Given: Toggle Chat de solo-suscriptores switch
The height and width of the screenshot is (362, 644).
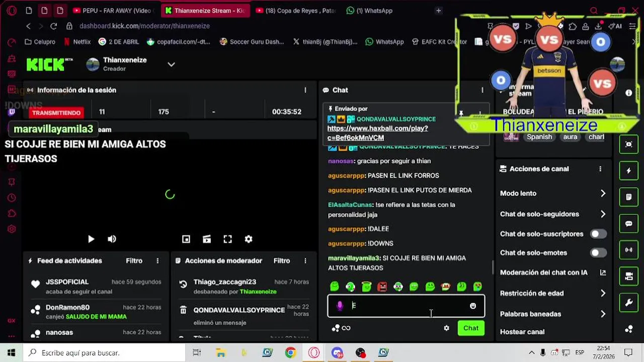Looking at the screenshot, I should pyautogui.click(x=598, y=234).
